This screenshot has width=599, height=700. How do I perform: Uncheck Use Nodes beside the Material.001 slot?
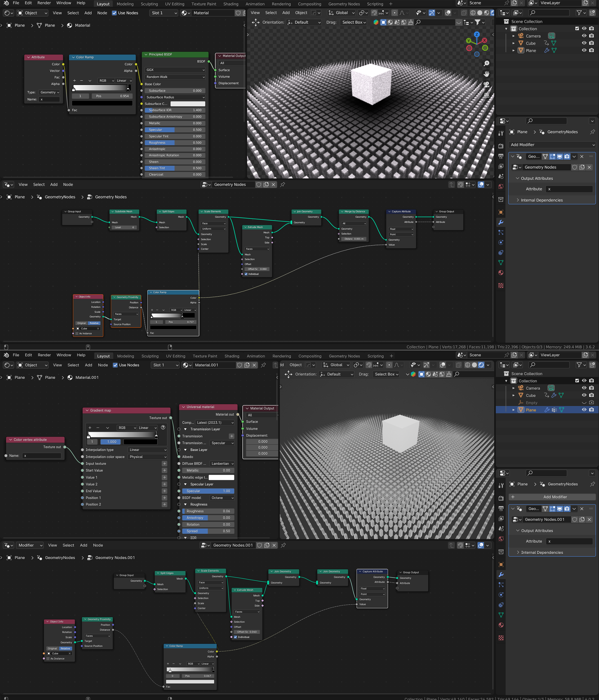coord(115,365)
